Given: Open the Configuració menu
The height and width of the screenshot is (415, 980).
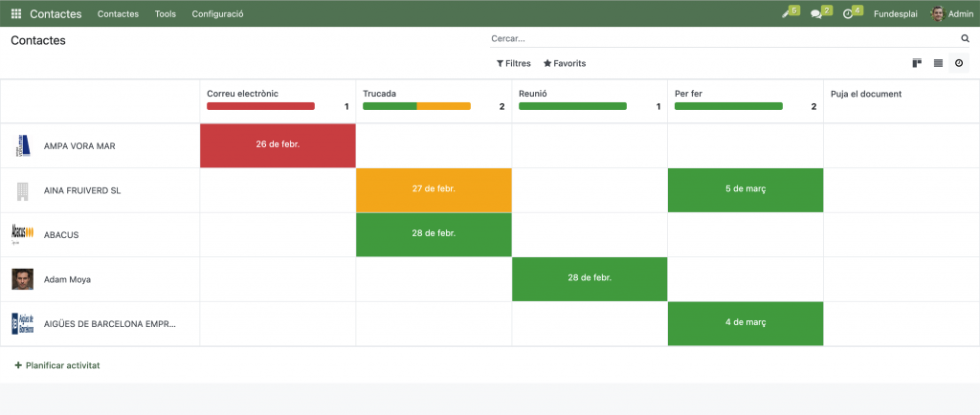Looking at the screenshot, I should (x=217, y=14).
